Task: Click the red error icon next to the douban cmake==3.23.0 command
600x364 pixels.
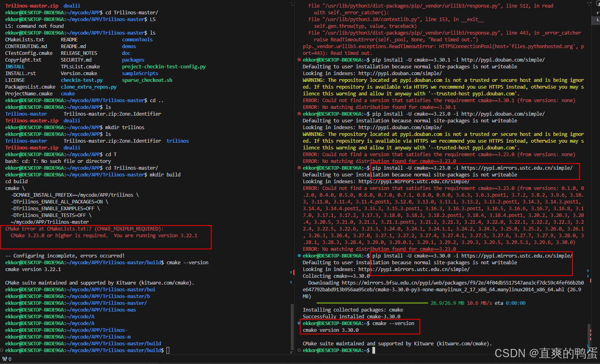Action: 300,114
